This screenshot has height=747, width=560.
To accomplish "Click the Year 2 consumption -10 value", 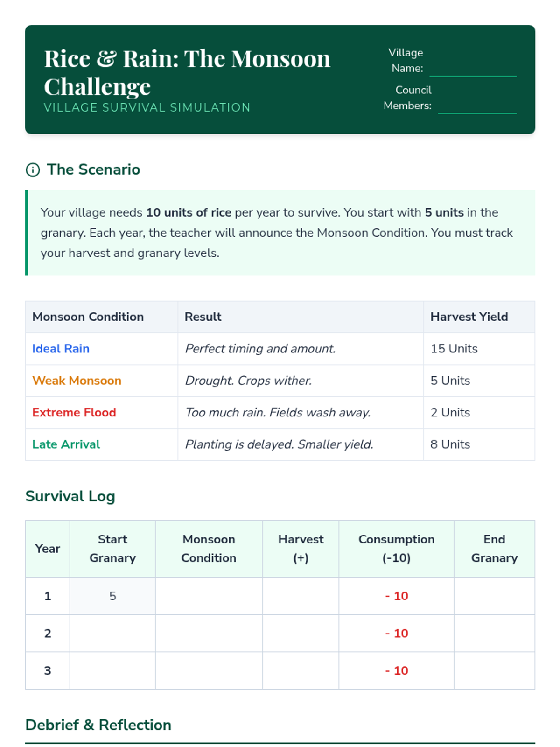I will [x=396, y=634].
